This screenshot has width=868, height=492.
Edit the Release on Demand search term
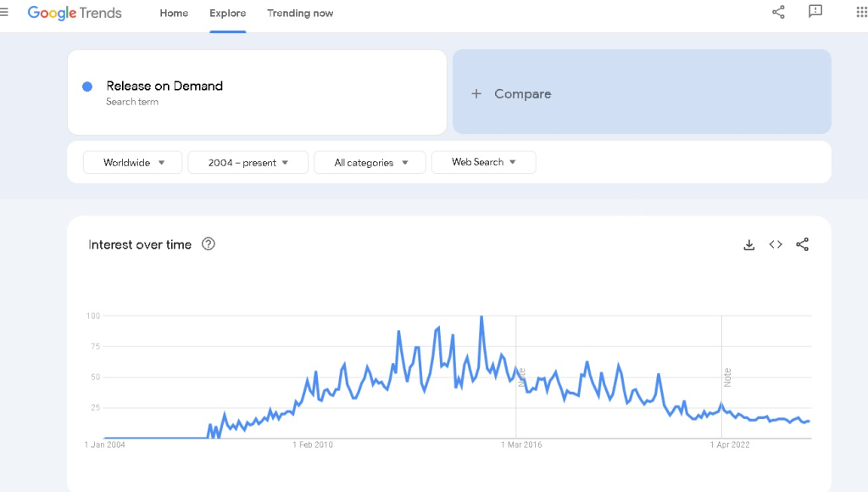(164, 86)
